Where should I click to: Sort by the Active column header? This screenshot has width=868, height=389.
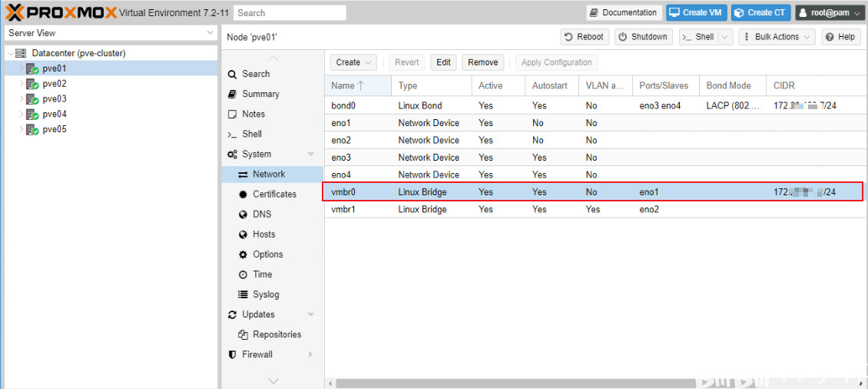499,85
